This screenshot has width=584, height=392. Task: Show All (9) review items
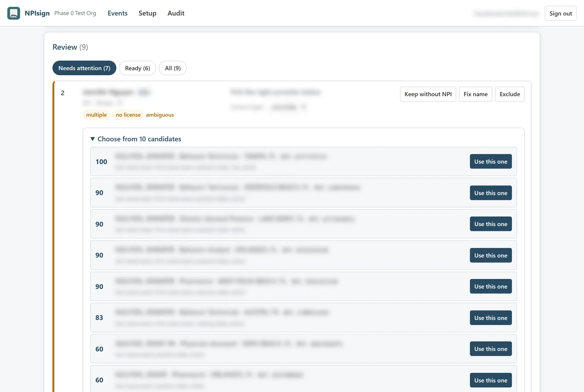(x=173, y=68)
